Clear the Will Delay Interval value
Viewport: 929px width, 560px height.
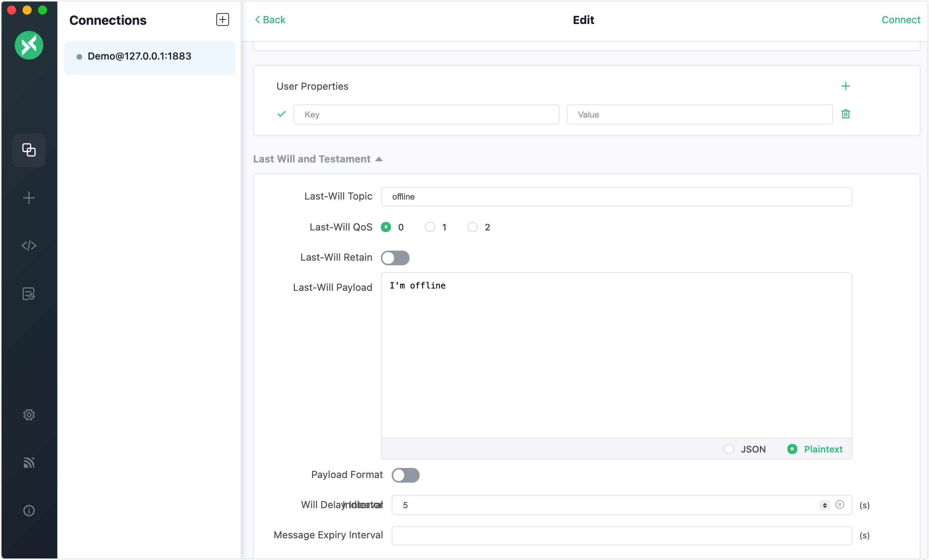(840, 505)
